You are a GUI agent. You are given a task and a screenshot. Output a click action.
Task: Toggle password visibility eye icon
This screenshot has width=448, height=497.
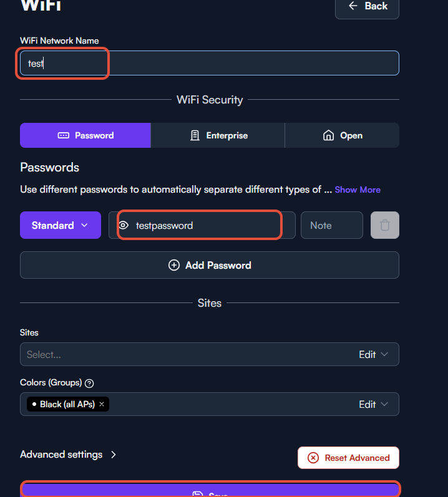click(124, 225)
